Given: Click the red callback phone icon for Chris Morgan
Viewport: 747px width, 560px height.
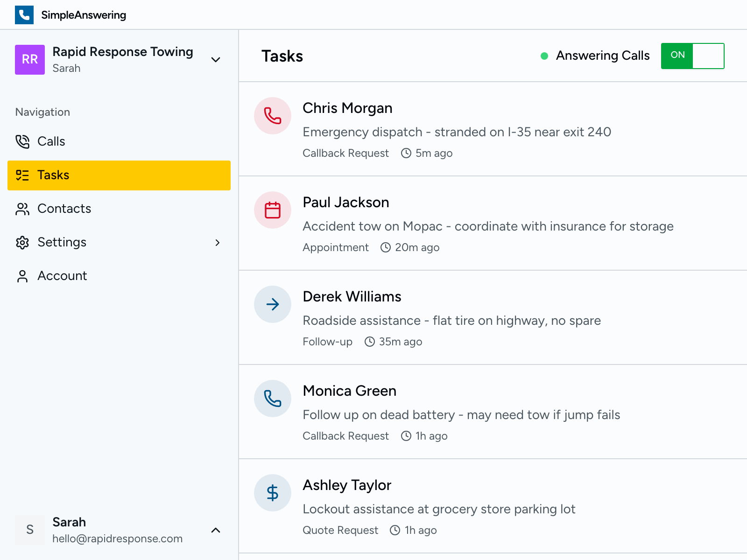Looking at the screenshot, I should [x=272, y=116].
